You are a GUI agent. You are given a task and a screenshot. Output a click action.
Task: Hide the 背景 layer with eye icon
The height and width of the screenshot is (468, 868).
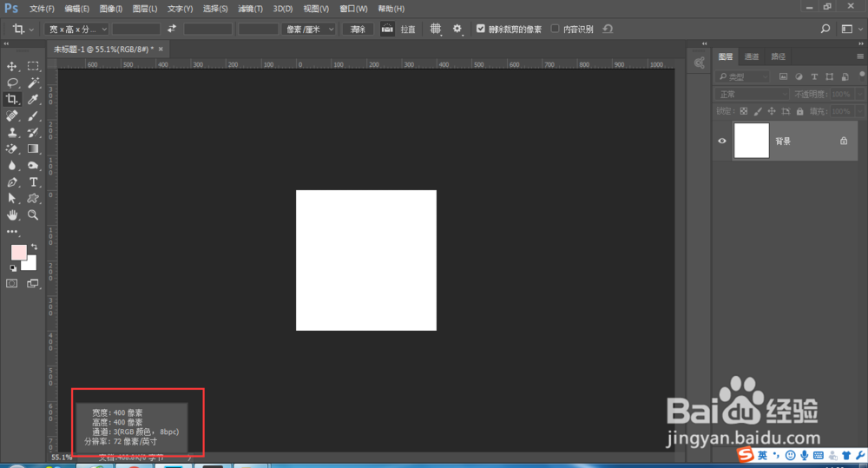point(722,141)
